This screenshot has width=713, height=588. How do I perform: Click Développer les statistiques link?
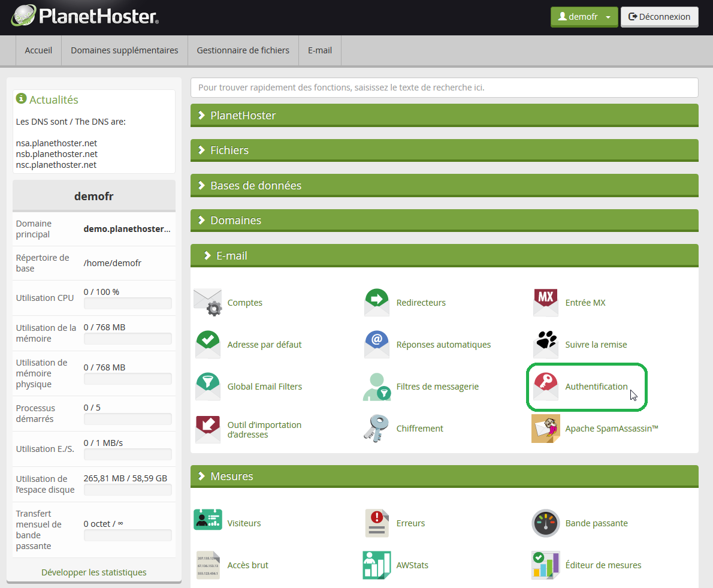click(93, 572)
